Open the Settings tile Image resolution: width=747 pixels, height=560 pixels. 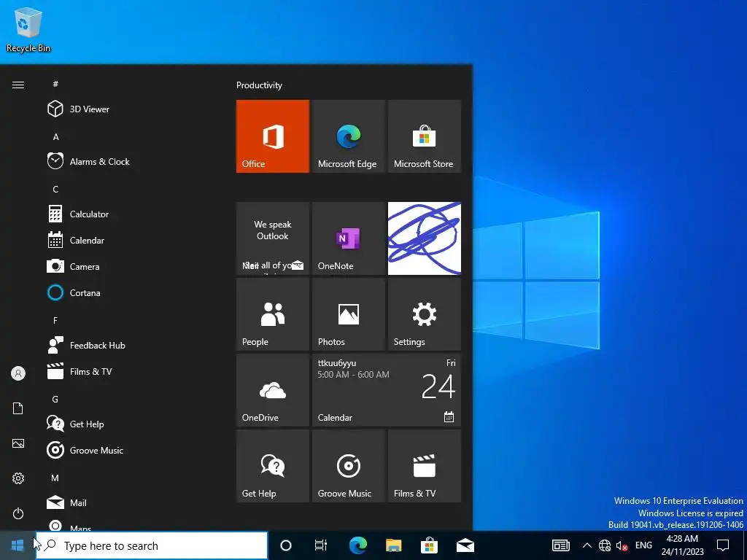[425, 314]
